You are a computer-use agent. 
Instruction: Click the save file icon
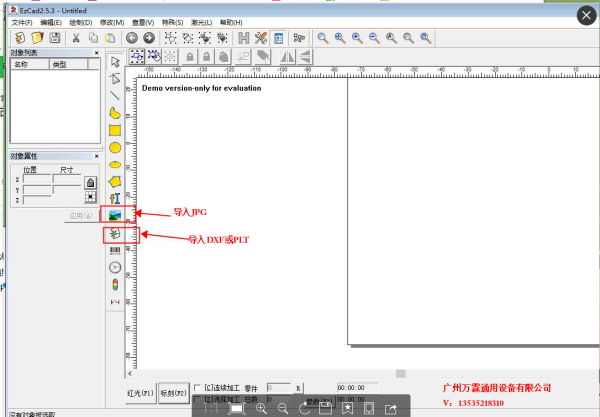point(56,38)
